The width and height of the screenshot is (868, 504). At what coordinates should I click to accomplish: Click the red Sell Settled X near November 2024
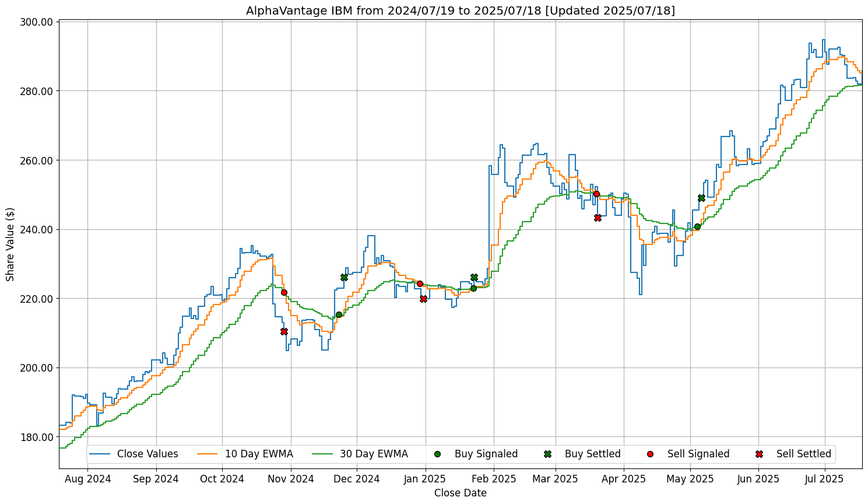(284, 331)
